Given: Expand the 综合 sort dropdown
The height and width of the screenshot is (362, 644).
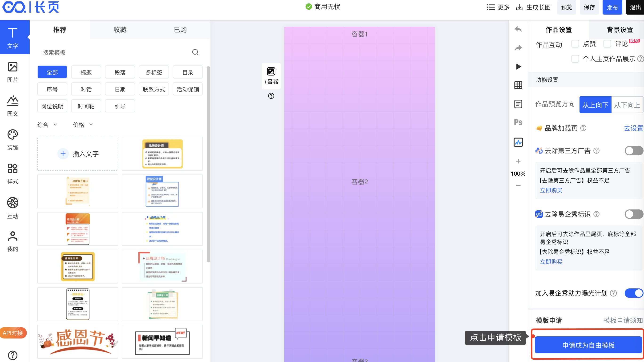Looking at the screenshot, I should click(x=47, y=125).
